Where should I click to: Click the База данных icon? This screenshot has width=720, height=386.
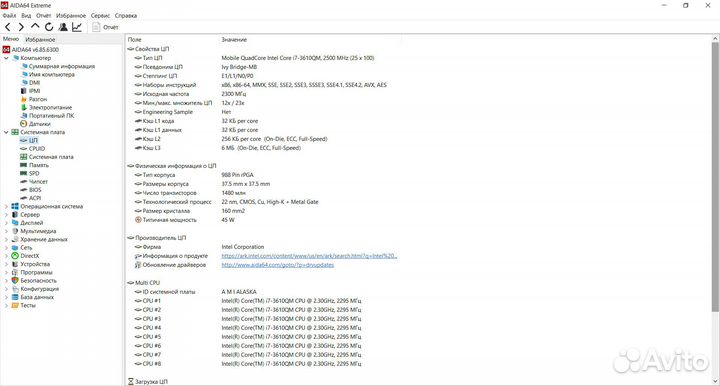coord(15,297)
